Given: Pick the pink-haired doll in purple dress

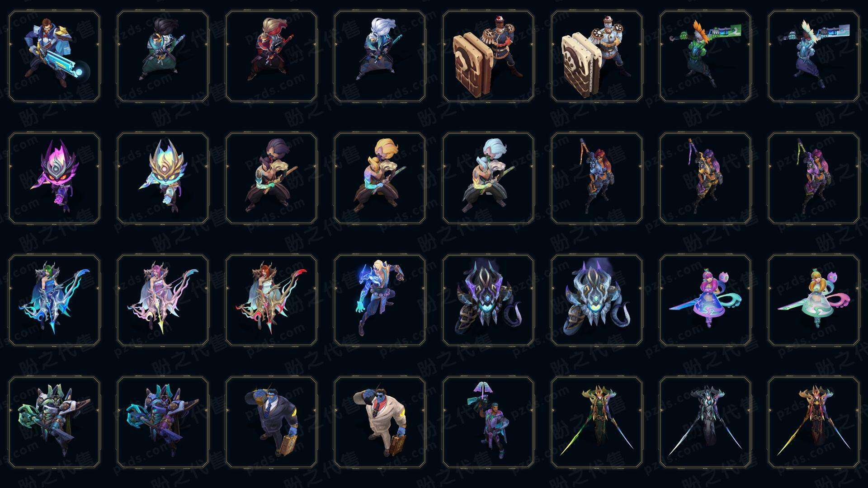Looking at the screenshot, I should [705, 300].
